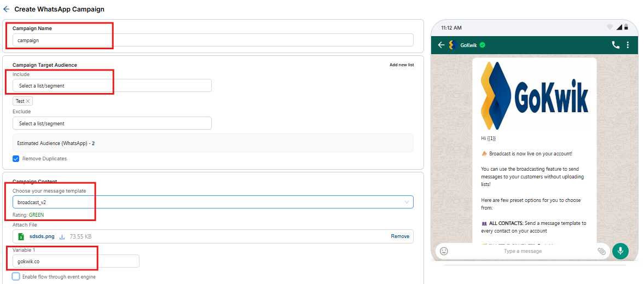Click the green microphone button

click(620, 251)
